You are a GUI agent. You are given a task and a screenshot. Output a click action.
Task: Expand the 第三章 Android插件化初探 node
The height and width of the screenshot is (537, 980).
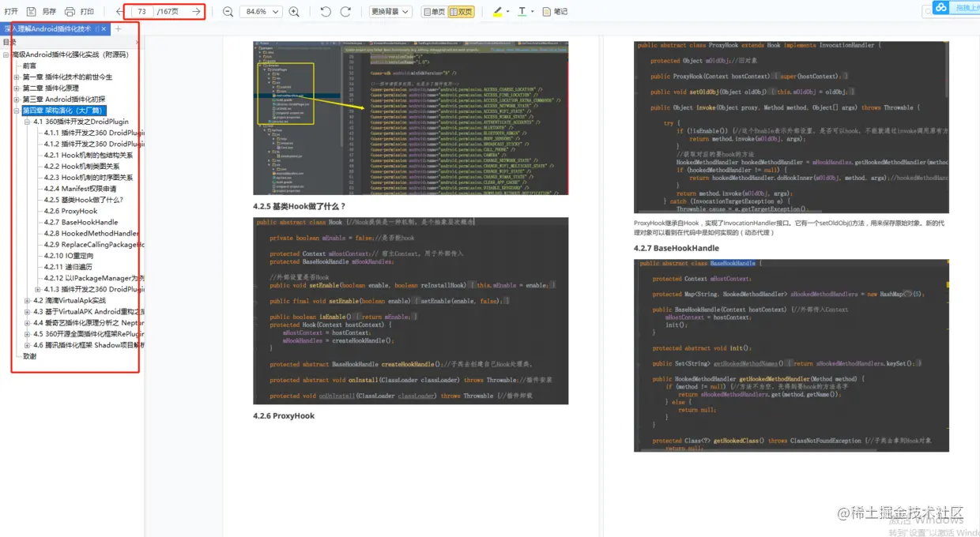(x=17, y=100)
